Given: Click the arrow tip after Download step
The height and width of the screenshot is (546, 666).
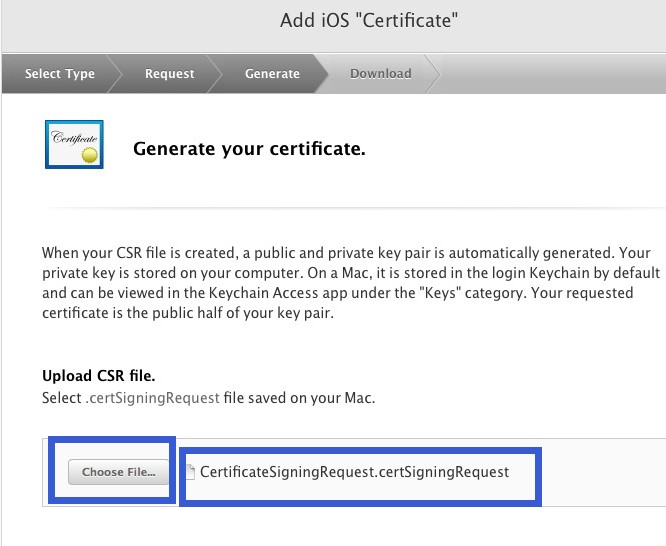Looking at the screenshot, I should point(432,73).
